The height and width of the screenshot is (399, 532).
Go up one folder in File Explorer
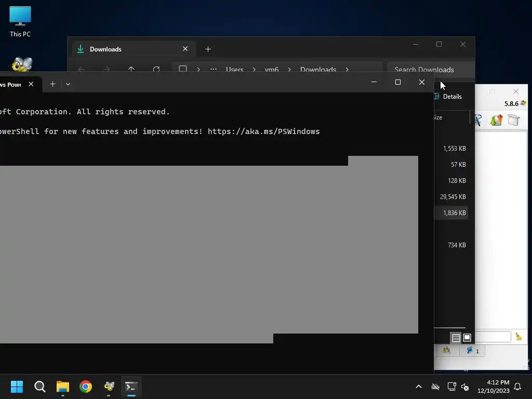(131, 69)
